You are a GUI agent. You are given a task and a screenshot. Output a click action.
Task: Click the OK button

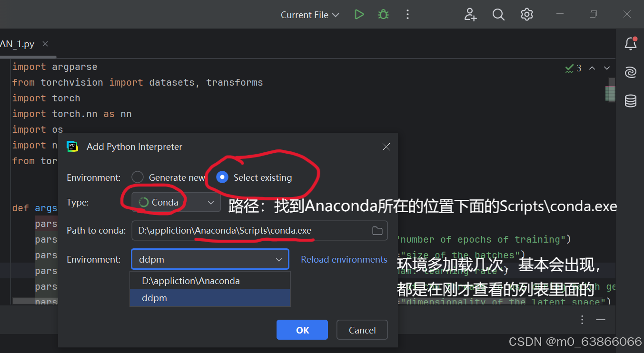[x=302, y=330]
